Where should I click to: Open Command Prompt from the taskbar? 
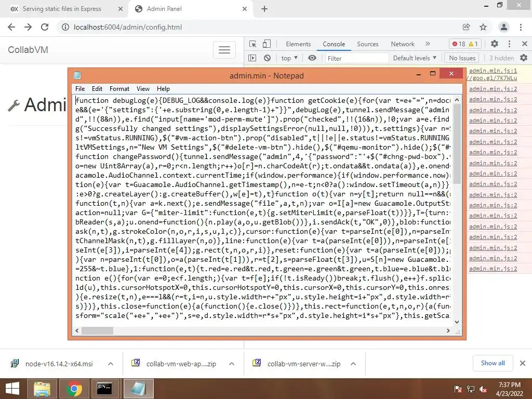click(x=104, y=389)
